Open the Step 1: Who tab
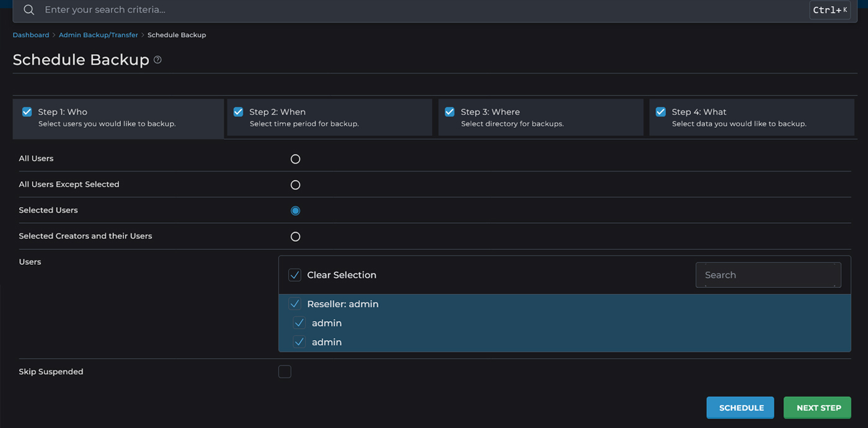868x428 pixels. click(x=118, y=117)
